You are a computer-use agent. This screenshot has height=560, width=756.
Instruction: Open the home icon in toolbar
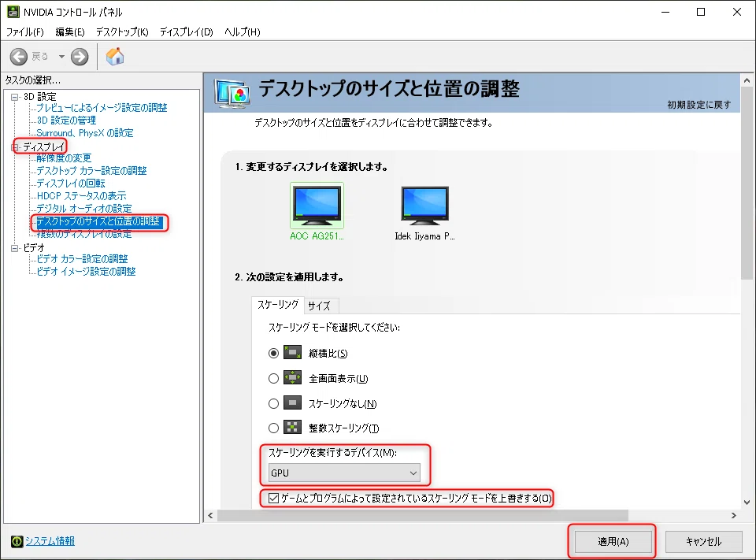pos(115,57)
